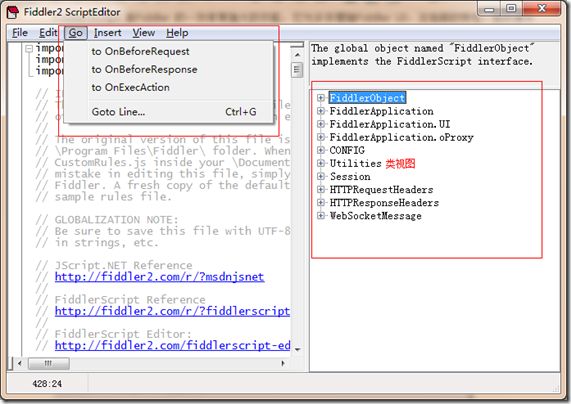Open the Help menu

point(177,33)
